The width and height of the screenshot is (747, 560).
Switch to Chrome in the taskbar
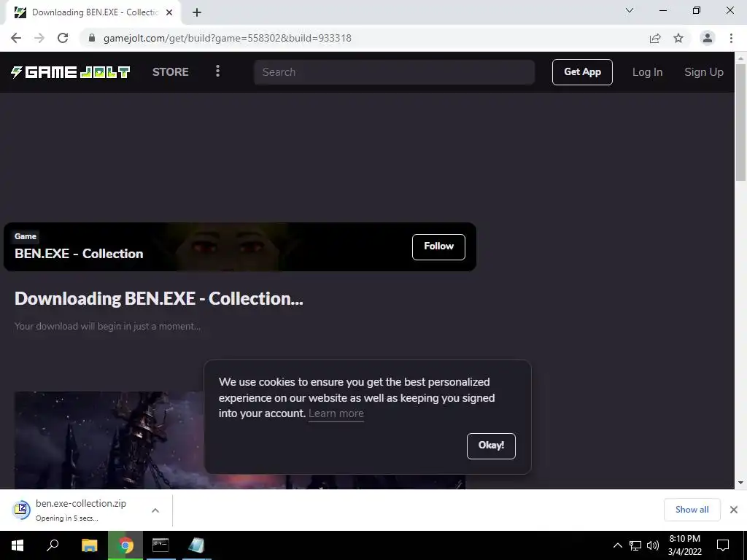tap(125, 545)
